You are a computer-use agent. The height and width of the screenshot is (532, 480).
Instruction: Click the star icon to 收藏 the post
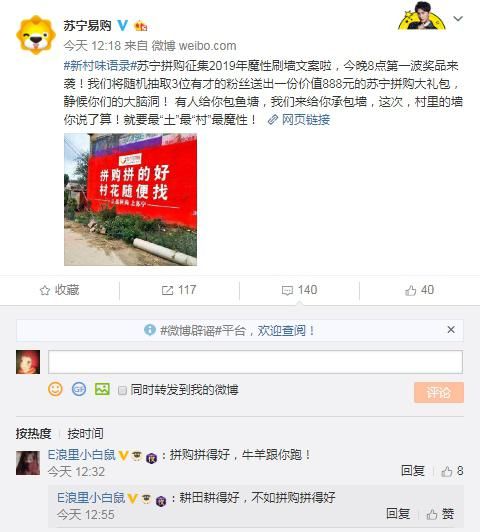point(45,290)
